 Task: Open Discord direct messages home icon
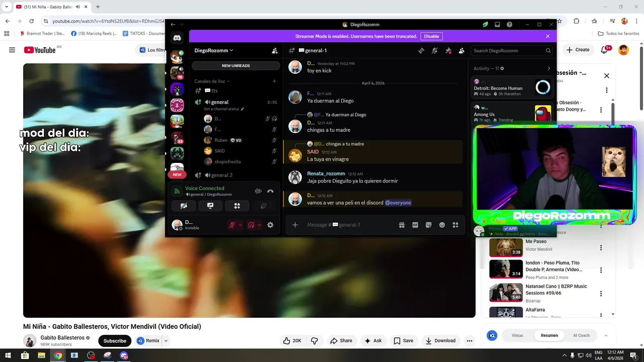click(x=177, y=38)
